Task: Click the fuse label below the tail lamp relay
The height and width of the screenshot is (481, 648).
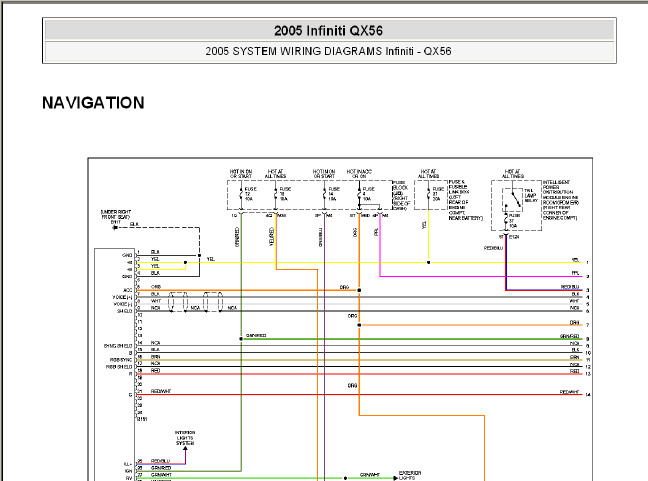Action: point(514,221)
